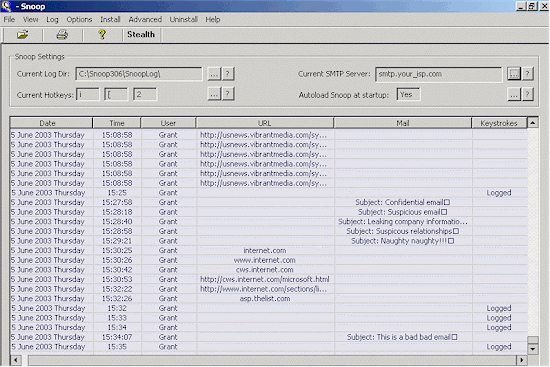Click the 15:32:22 time cell
Screen dimensions: 550x367
pyautogui.click(x=117, y=289)
